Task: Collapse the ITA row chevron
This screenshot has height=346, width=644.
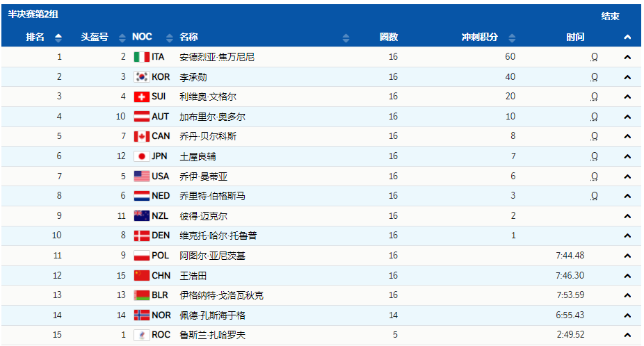Action: (x=627, y=57)
